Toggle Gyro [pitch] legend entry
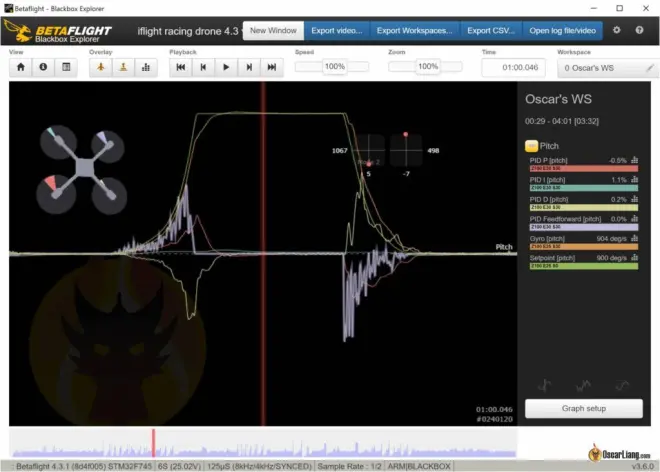 [x=547, y=239]
